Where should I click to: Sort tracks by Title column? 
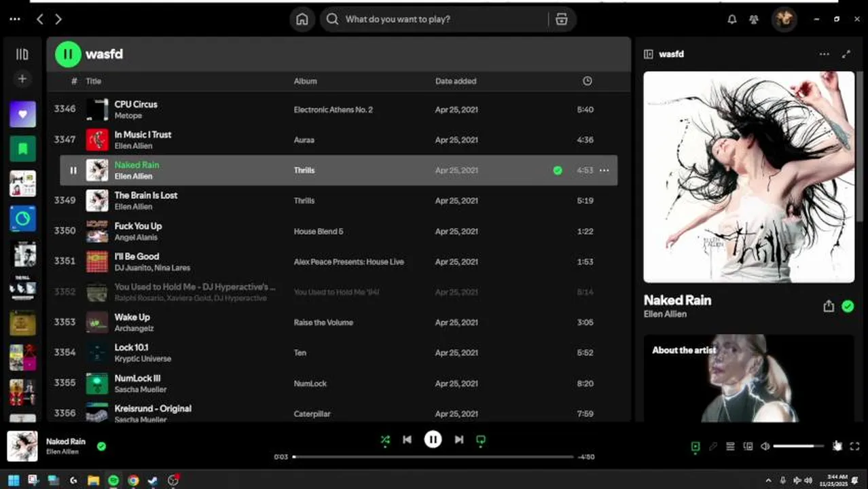(x=93, y=81)
